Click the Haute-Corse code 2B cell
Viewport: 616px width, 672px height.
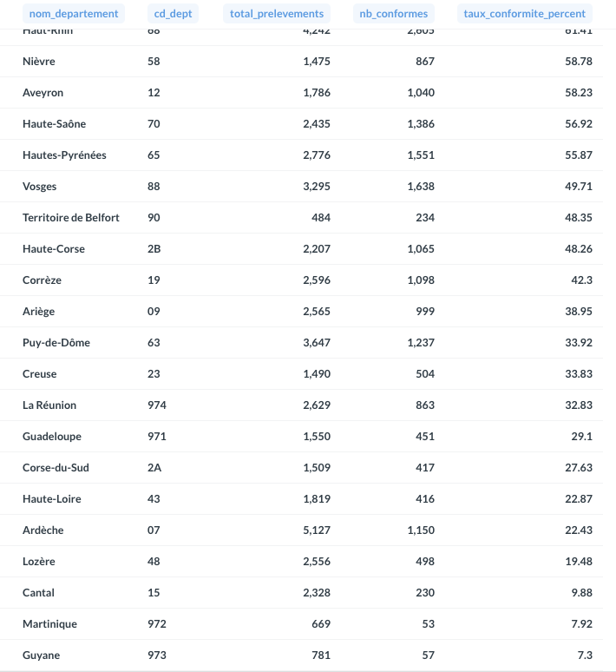pos(154,249)
